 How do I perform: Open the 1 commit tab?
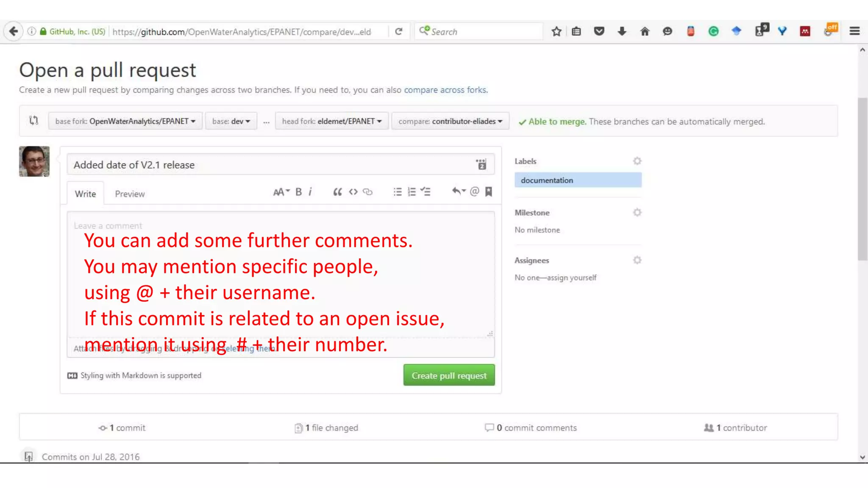coord(122,428)
